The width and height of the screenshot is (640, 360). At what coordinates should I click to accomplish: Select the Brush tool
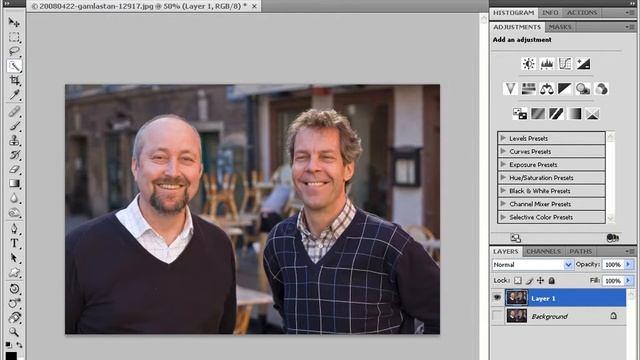coord(14,126)
